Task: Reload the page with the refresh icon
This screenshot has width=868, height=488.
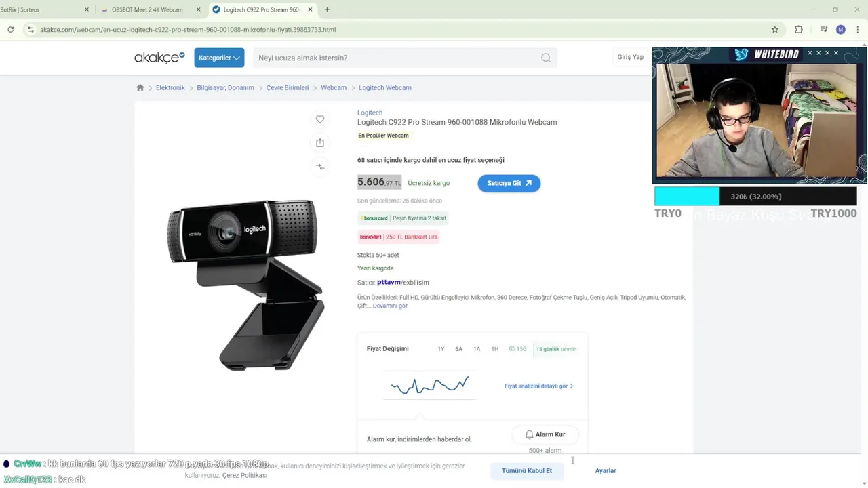Action: coord(10,30)
